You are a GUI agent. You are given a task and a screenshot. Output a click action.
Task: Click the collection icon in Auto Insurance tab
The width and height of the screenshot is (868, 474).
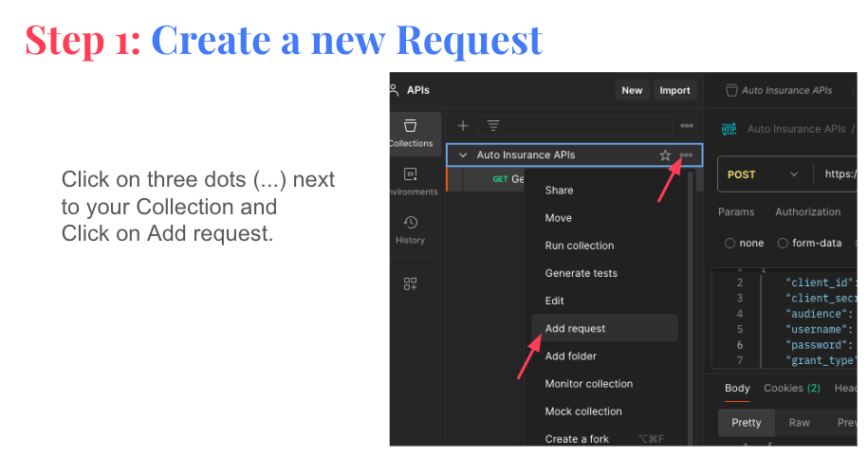tap(731, 90)
